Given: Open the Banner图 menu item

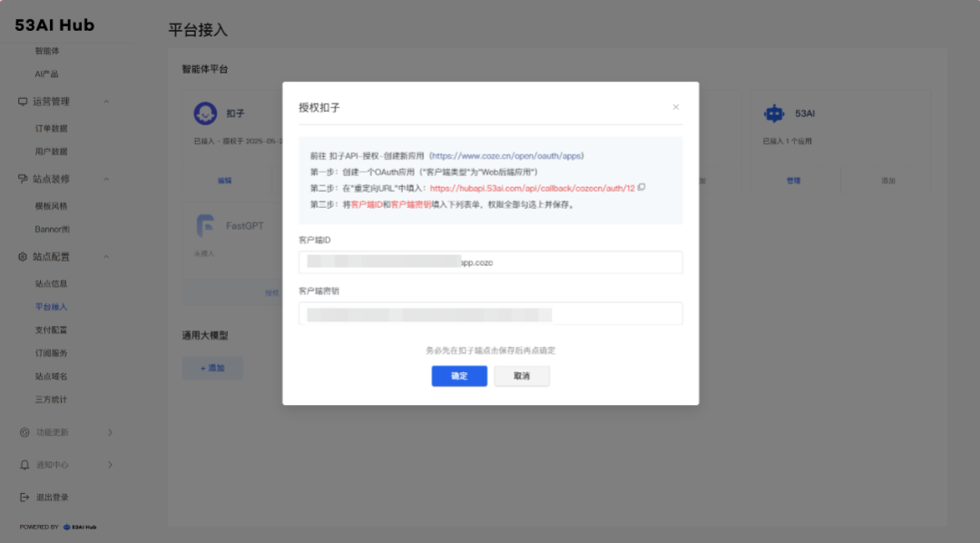Looking at the screenshot, I should pyautogui.click(x=53, y=229).
